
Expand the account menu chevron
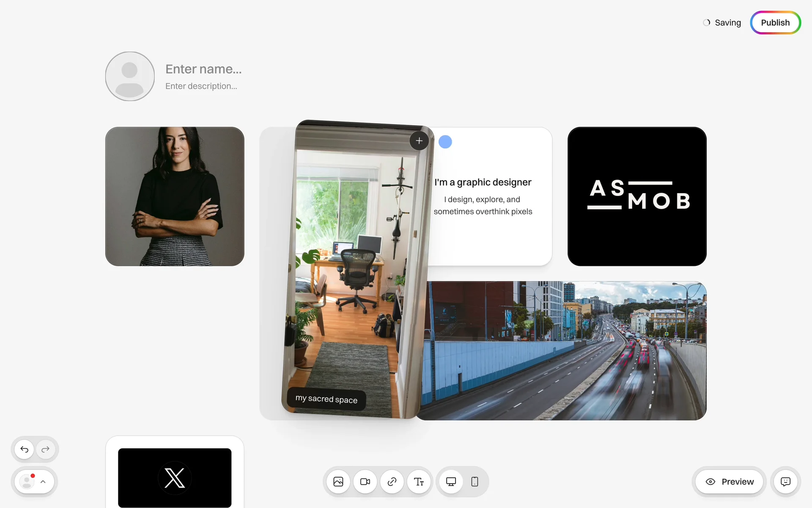pos(43,482)
